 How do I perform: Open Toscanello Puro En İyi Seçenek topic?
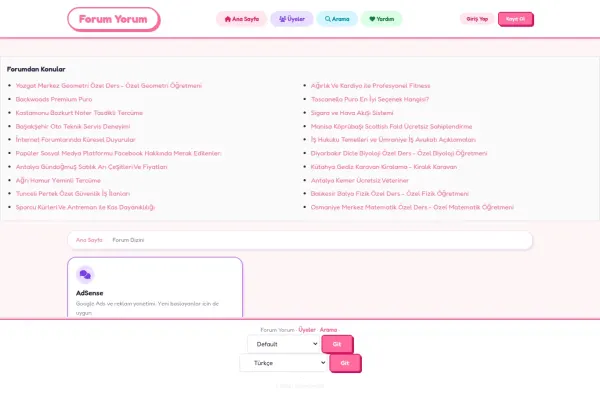click(370, 99)
